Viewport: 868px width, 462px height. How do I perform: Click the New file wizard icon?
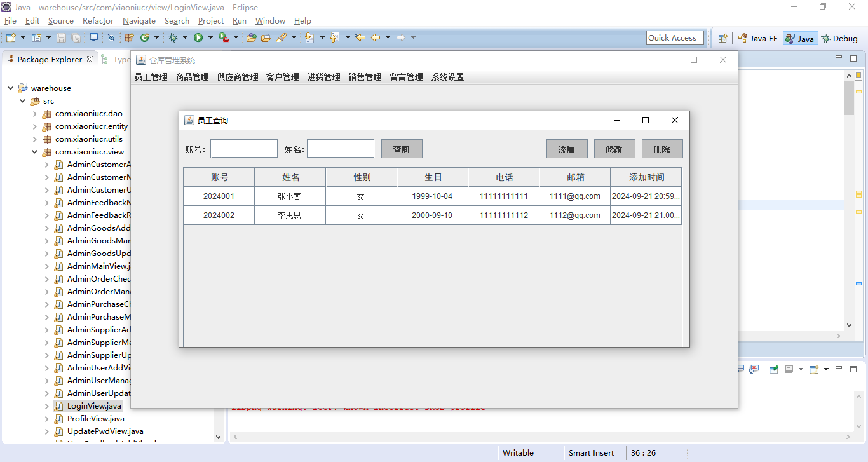(10, 38)
